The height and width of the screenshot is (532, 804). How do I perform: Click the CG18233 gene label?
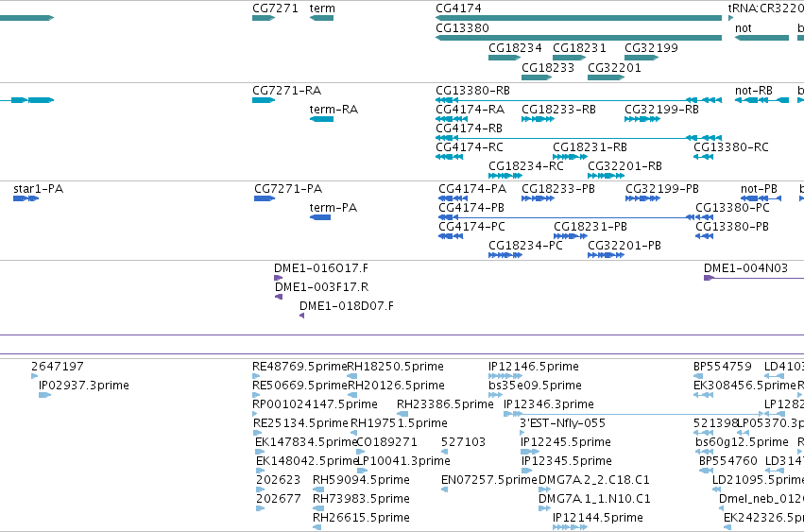click(548, 68)
